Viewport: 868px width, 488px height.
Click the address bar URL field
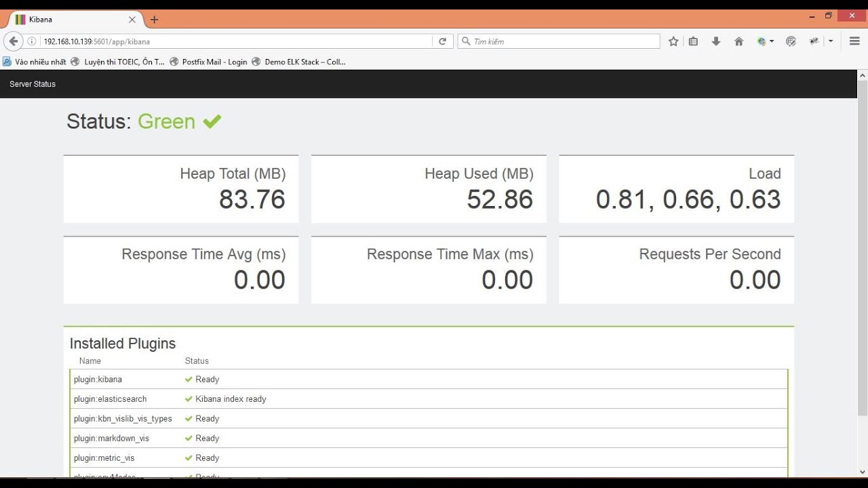(x=235, y=41)
